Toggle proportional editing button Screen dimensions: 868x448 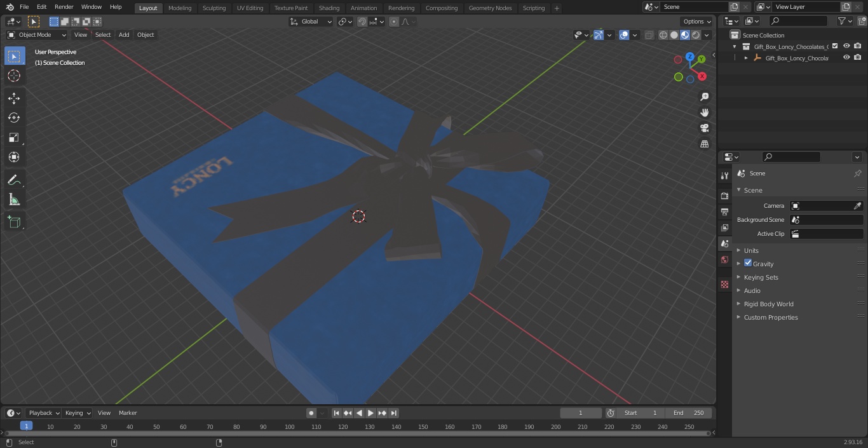pyautogui.click(x=394, y=22)
